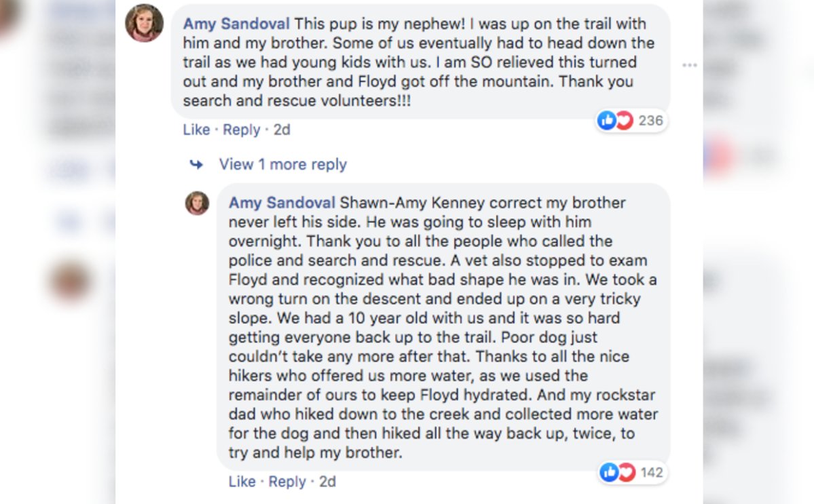Click the red heart icon beside 236
The image size is (814, 504).
coord(623,121)
